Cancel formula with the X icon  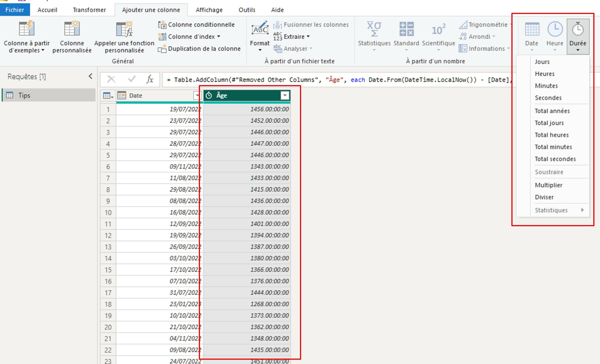111,79
